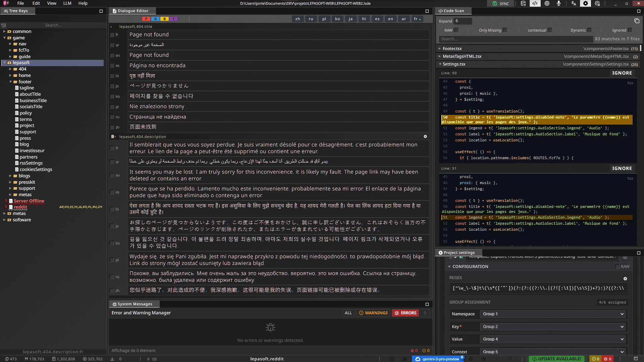Click the red P color tag
Screen dimensions: 644x362
(x=146, y=19)
